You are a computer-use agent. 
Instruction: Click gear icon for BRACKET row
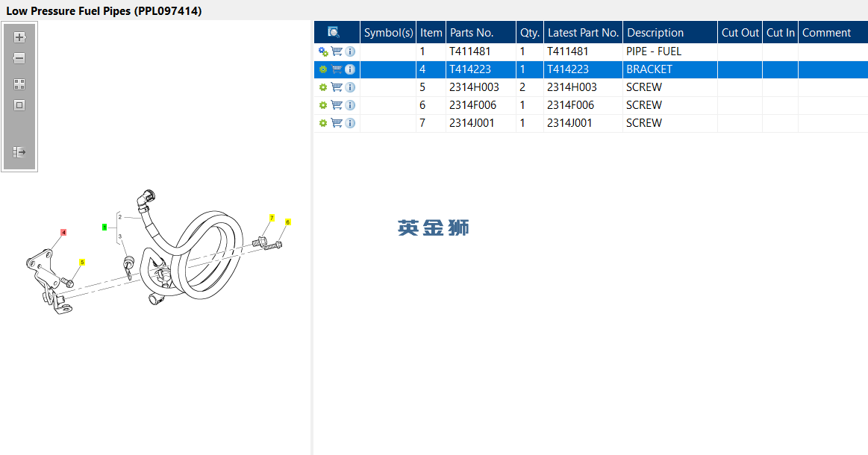(323, 69)
